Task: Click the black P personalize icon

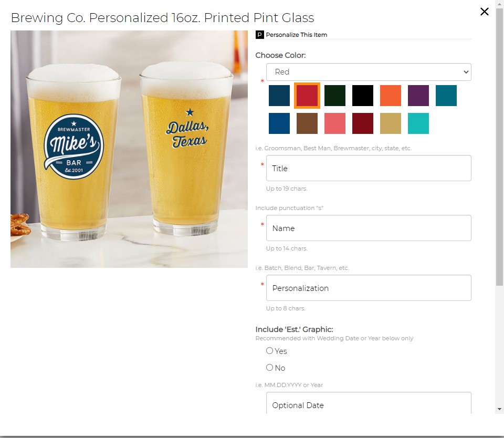Action: click(x=260, y=35)
